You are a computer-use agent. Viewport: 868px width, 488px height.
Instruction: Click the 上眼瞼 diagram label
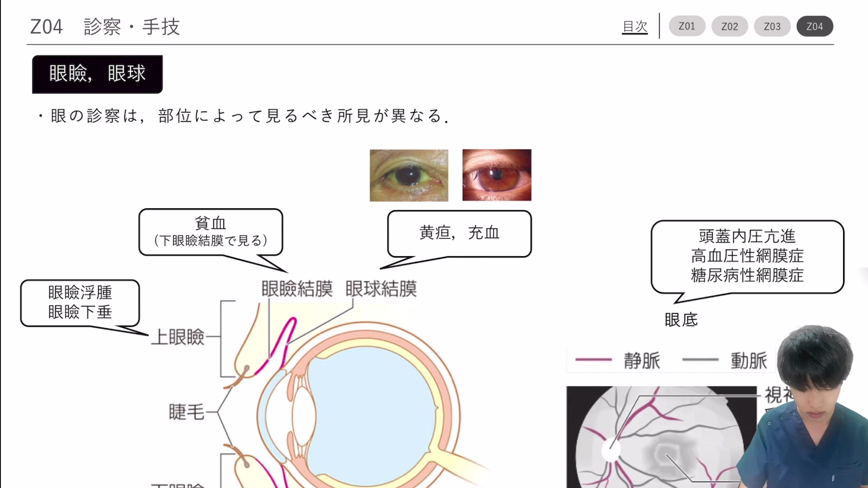tap(178, 337)
